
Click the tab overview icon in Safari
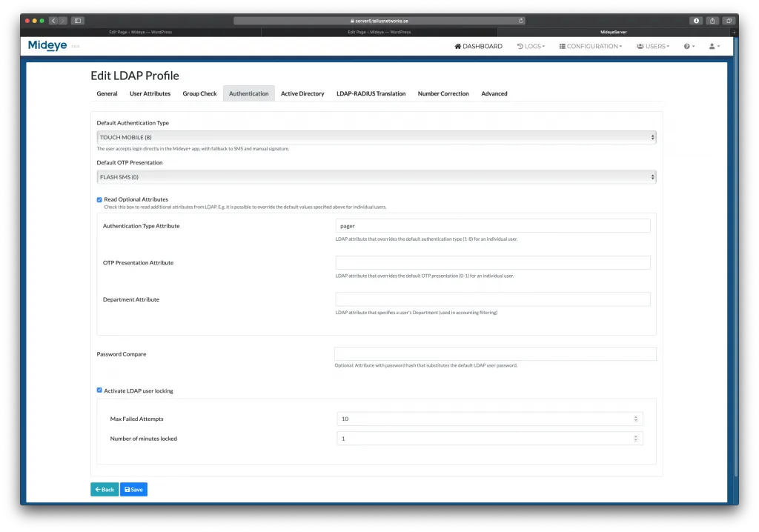click(x=729, y=21)
